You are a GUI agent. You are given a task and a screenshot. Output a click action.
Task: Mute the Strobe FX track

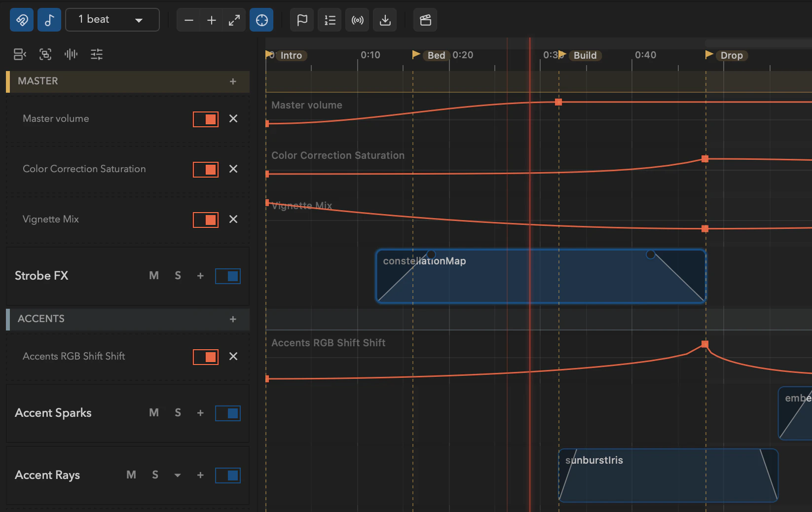click(x=154, y=276)
